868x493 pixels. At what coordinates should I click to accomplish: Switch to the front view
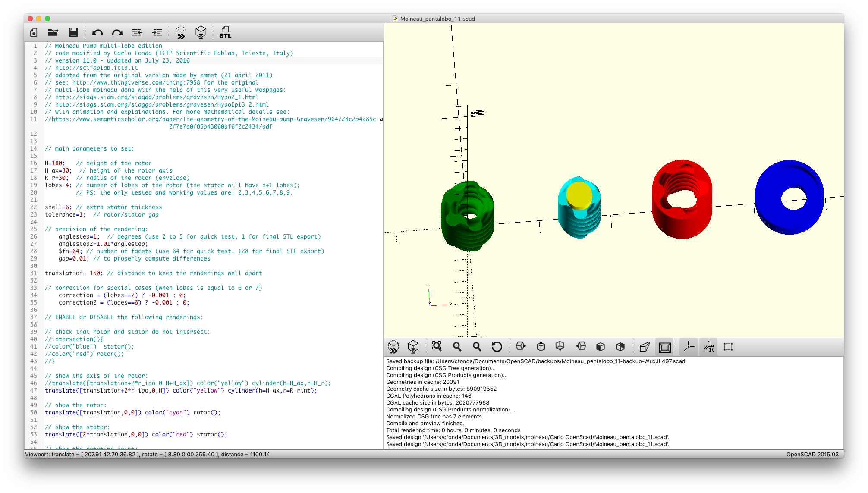[x=601, y=347]
